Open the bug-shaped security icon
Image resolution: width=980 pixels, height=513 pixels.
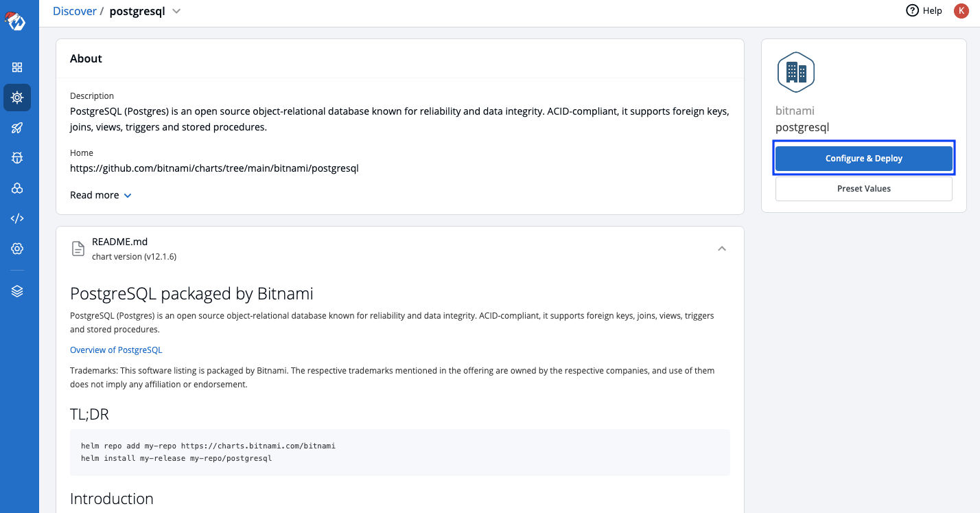click(17, 157)
